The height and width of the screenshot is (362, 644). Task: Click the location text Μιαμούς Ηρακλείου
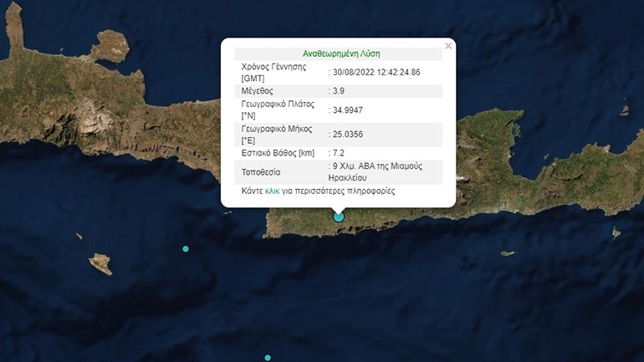click(x=375, y=172)
